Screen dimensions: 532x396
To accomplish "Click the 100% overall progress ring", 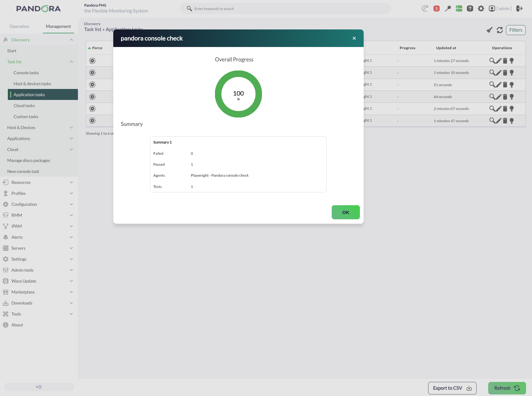I will pos(238,94).
